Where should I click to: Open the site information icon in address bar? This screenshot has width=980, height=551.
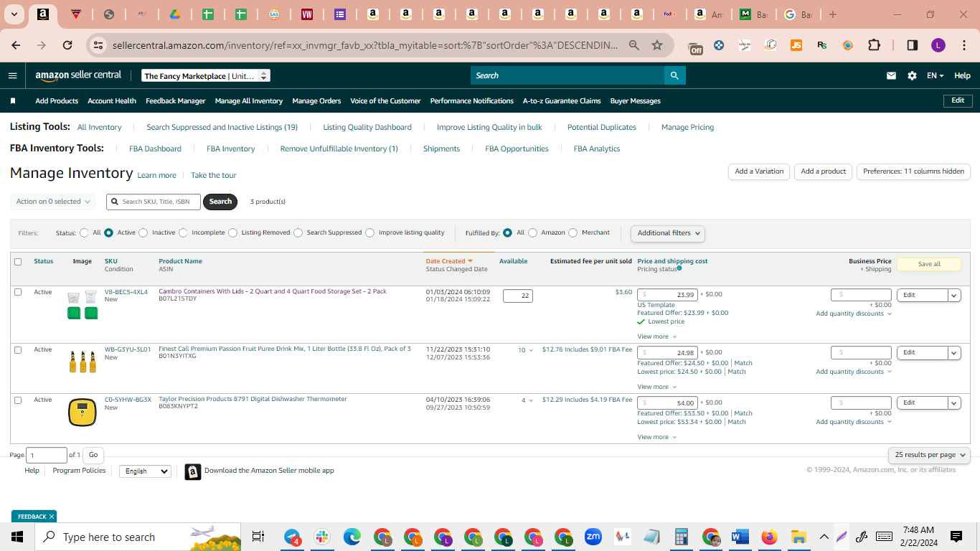(98, 45)
